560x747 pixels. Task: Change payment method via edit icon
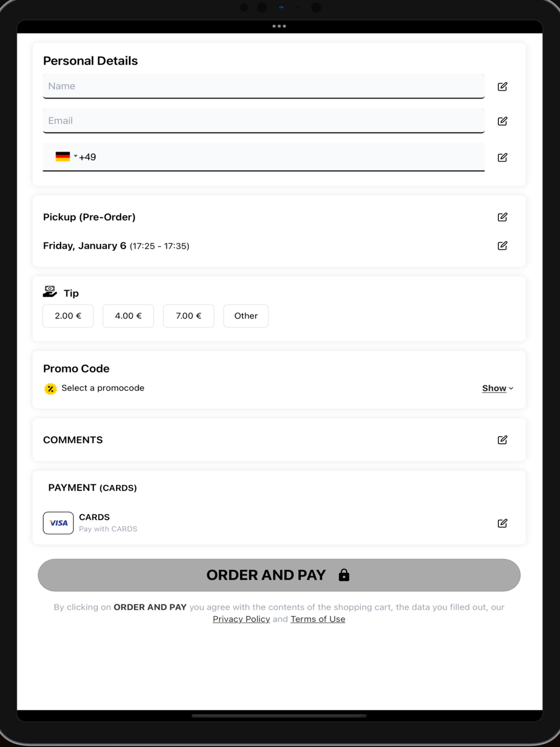[x=502, y=523]
